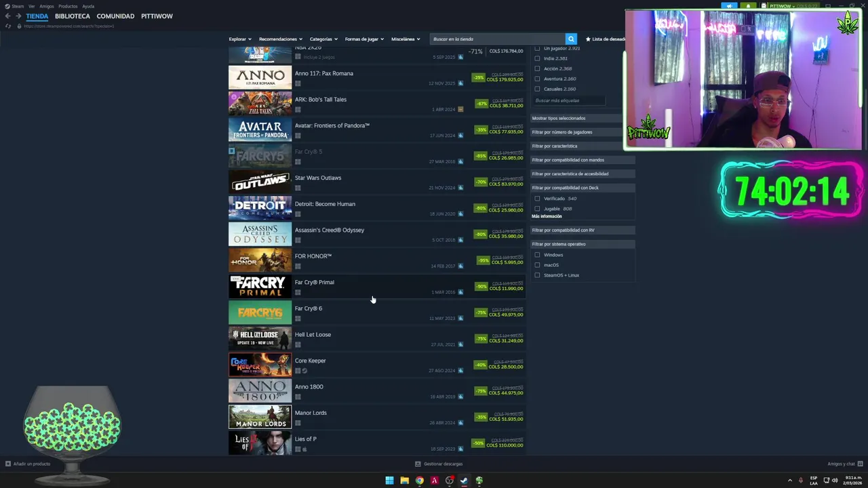
Task: Open Google Chrome from taskbar
Action: (x=420, y=481)
